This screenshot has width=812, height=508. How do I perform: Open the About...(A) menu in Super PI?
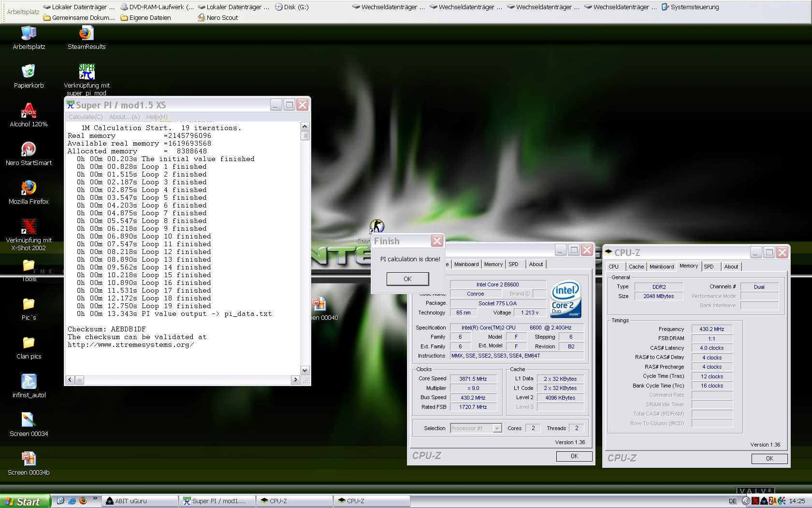[x=124, y=117]
